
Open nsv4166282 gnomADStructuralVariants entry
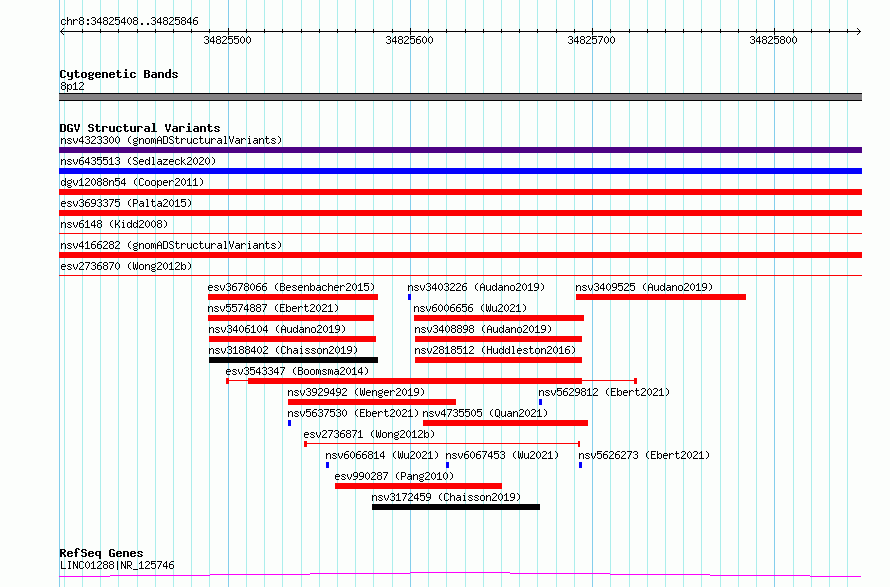point(171,245)
